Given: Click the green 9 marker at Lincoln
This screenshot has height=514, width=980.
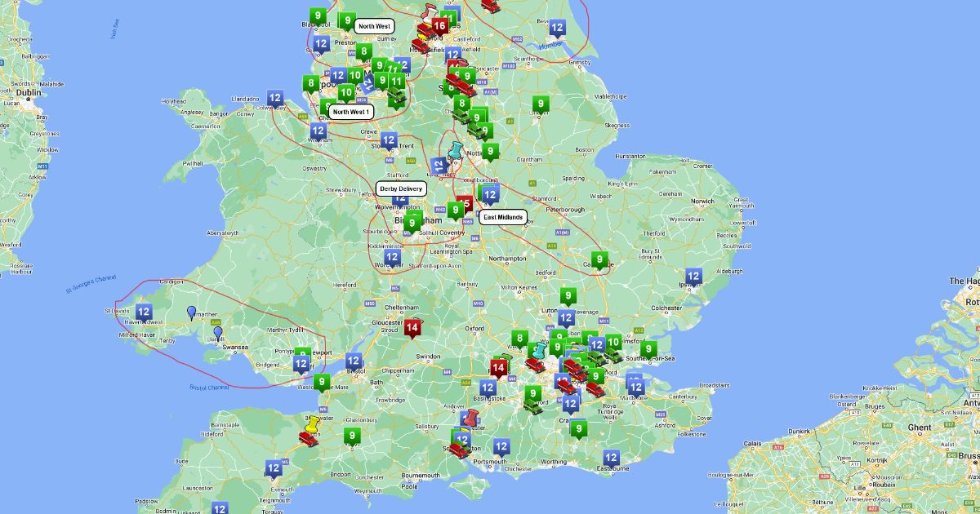Looking at the screenshot, I should [x=540, y=104].
